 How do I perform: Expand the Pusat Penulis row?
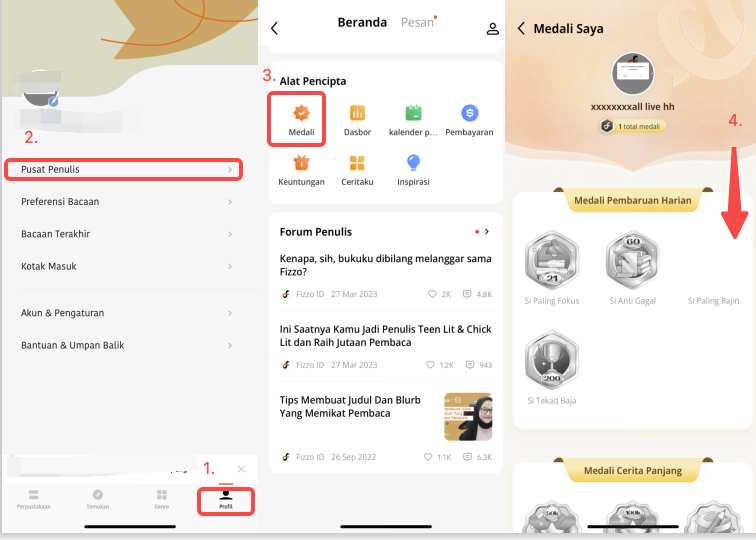pos(123,170)
